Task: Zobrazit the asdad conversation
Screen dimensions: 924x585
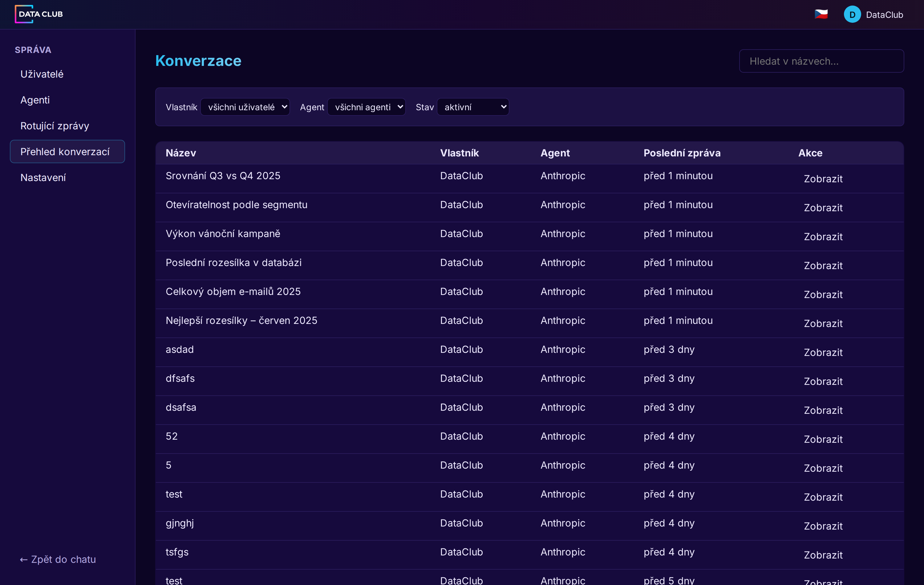Action: click(x=823, y=352)
